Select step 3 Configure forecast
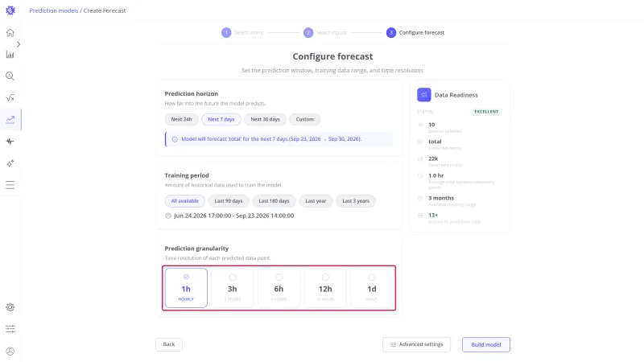 point(415,32)
